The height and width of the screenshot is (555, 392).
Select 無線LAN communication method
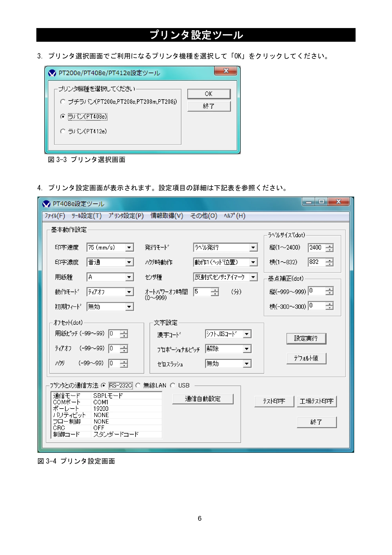tap(138, 385)
